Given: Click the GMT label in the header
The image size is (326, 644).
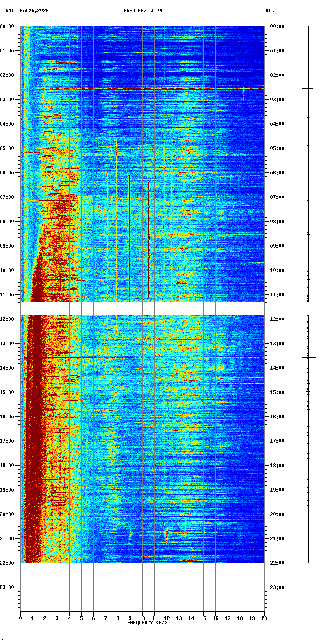Looking at the screenshot, I should [9, 11].
